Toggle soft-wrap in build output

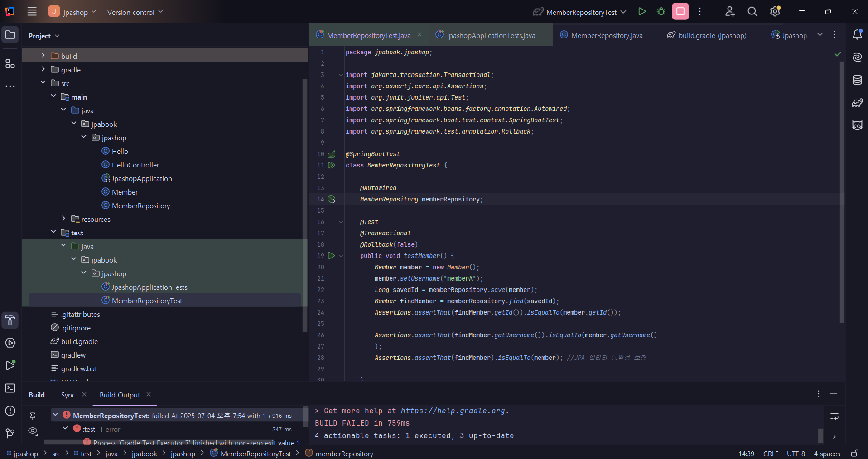pos(834,416)
